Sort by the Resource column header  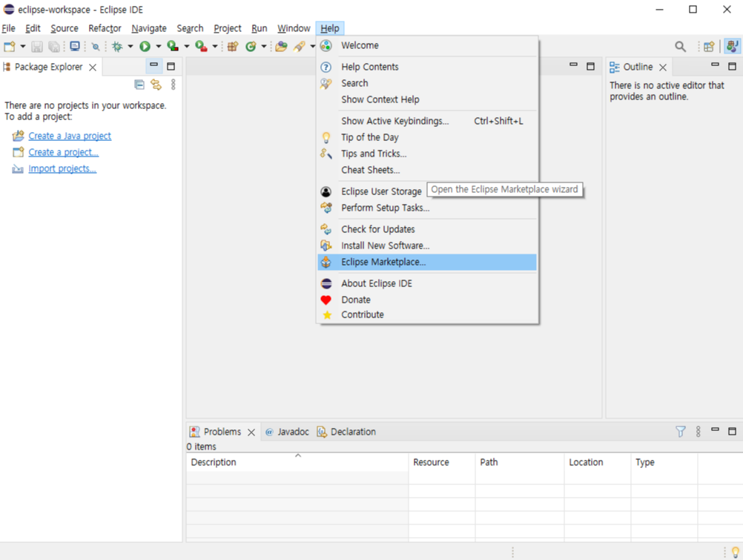click(x=442, y=462)
